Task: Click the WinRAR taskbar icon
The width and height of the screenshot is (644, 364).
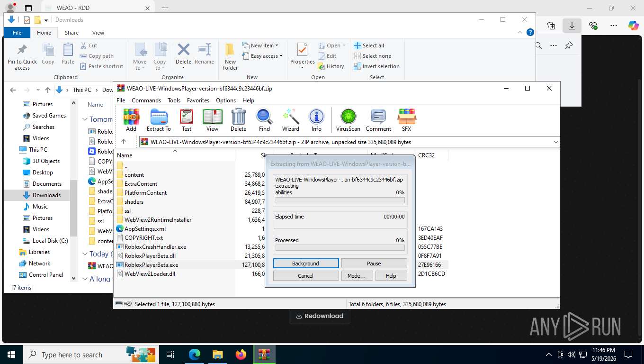Action: 264,355
